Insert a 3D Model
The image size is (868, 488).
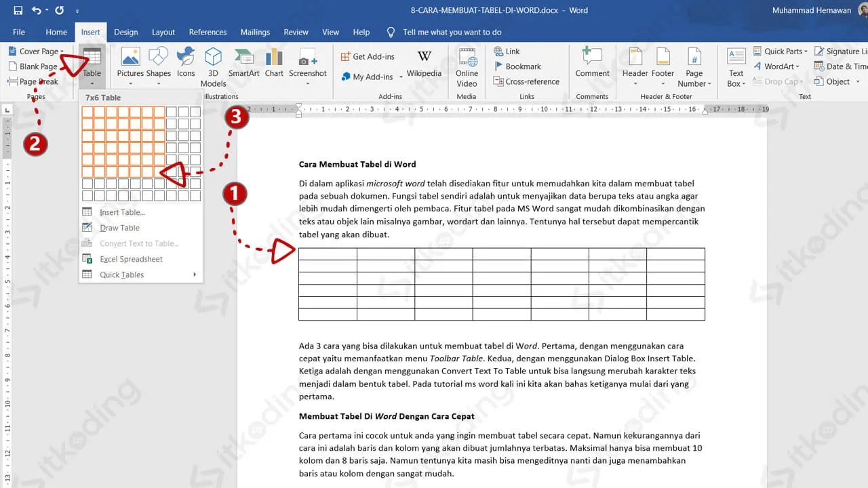(213, 64)
